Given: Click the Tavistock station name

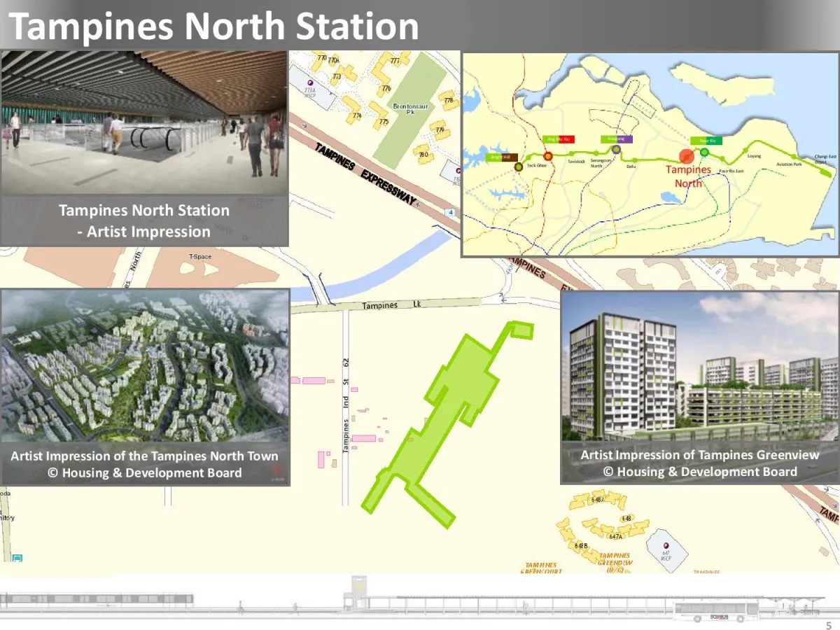Looking at the screenshot, I should (576, 162).
